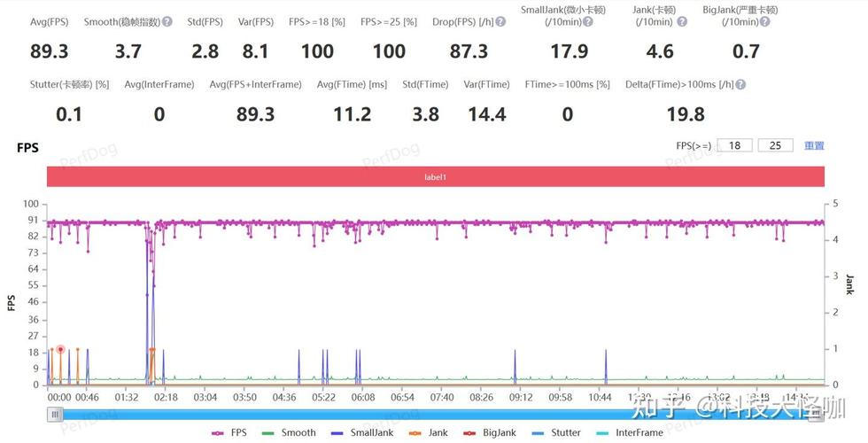Viewport: 868px width, 443px height.
Task: Click the 重置 reset link
Action: click(x=814, y=145)
